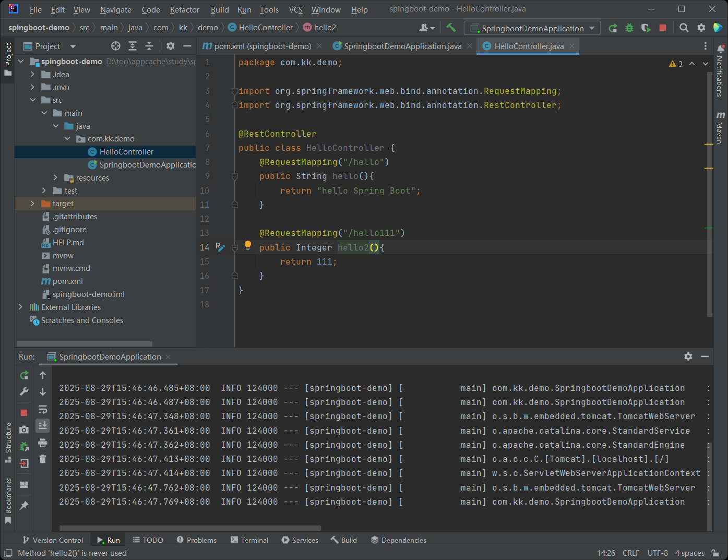Toggle the Maven side panel
The height and width of the screenshot is (560, 728).
[x=720, y=127]
